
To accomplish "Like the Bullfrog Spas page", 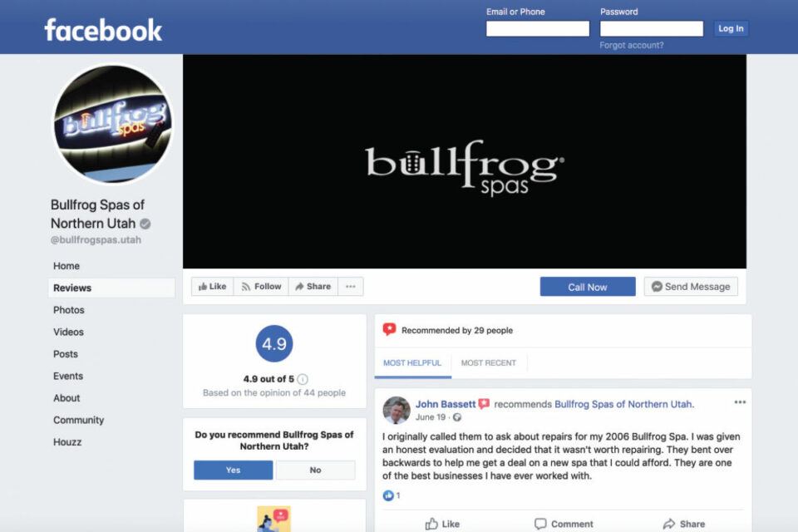I will [212, 287].
